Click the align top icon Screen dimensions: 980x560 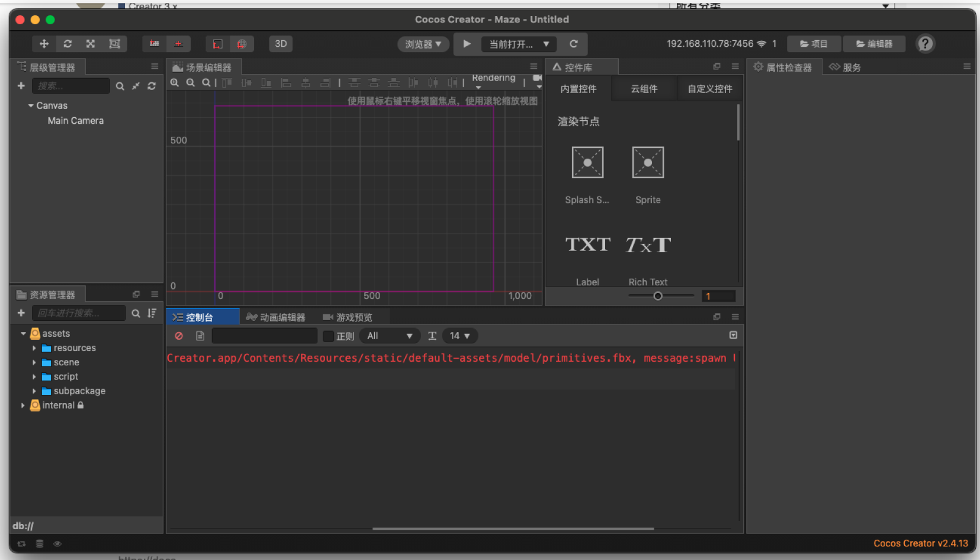227,83
